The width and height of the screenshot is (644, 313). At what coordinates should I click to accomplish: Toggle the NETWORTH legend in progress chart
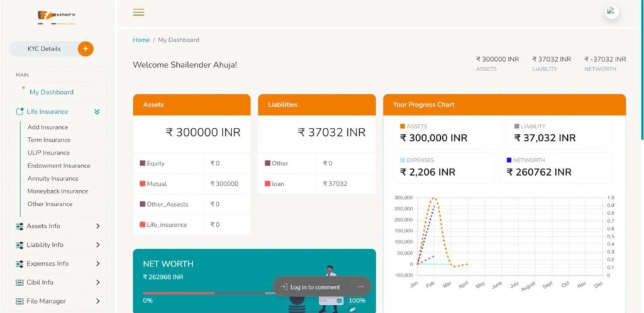click(525, 161)
